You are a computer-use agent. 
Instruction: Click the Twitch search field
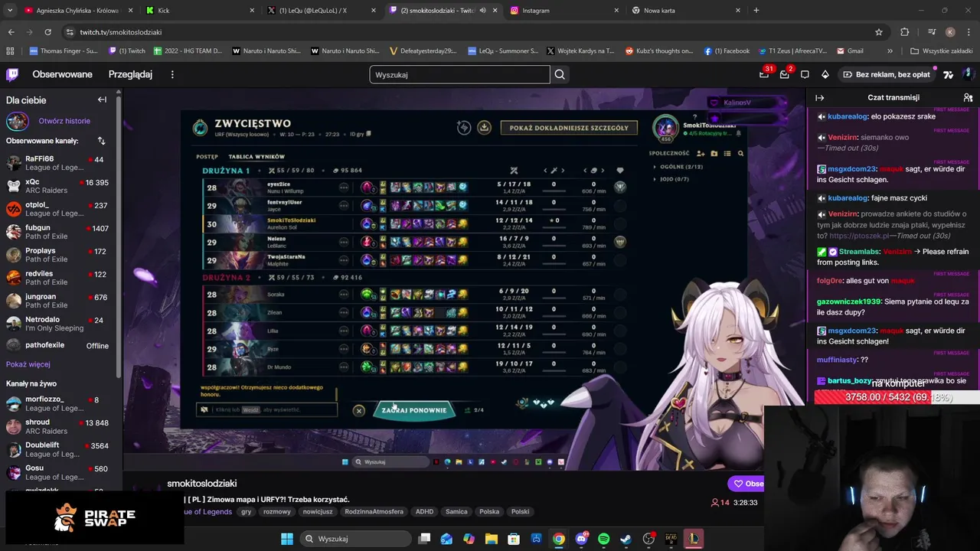tap(459, 74)
